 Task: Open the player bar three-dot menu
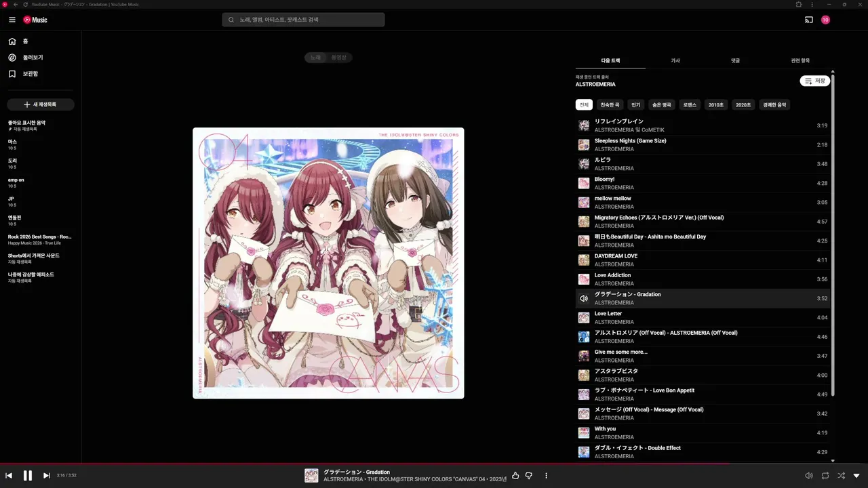pyautogui.click(x=546, y=476)
